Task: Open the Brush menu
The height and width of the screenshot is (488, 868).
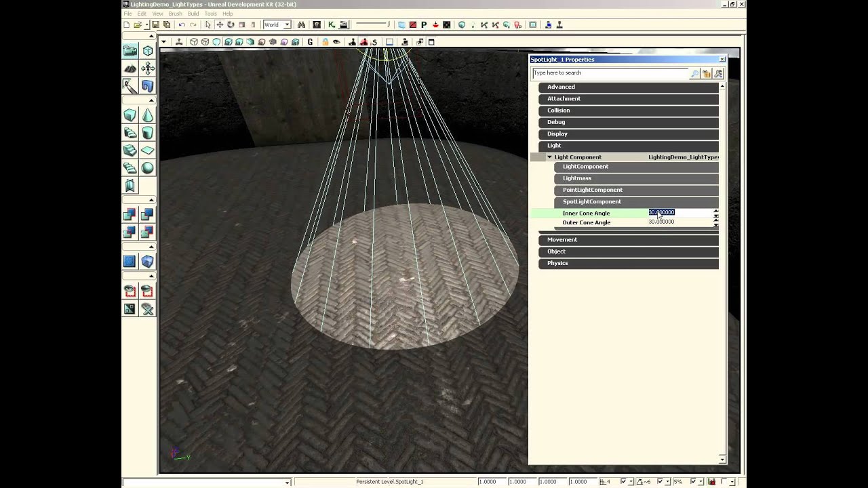Action: pos(175,14)
